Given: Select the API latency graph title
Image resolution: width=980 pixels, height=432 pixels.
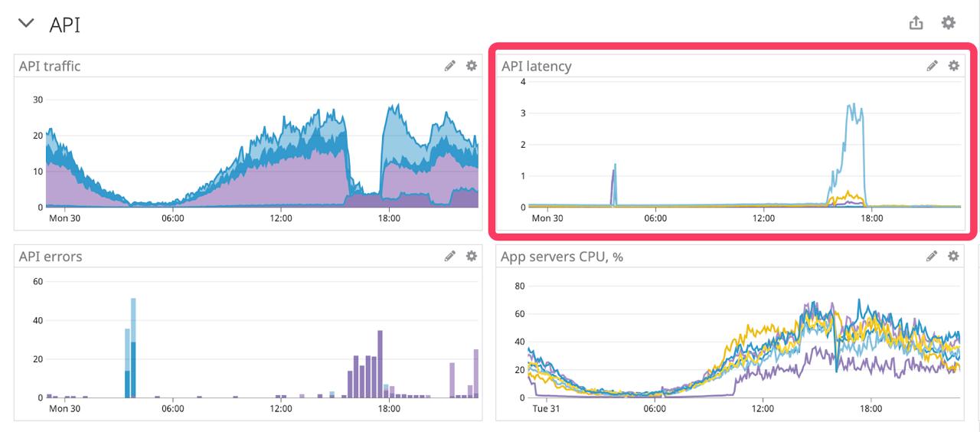Looking at the screenshot, I should click(x=537, y=67).
